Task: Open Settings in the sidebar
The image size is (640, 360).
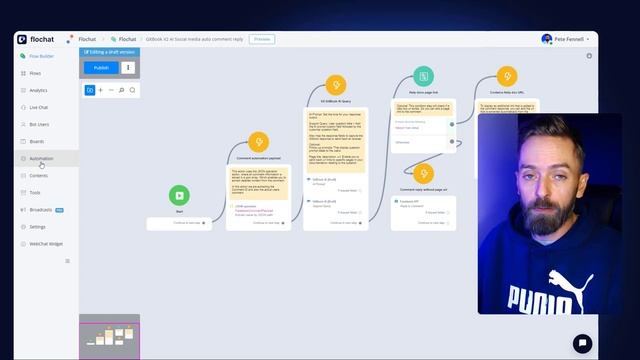Action: point(33,227)
